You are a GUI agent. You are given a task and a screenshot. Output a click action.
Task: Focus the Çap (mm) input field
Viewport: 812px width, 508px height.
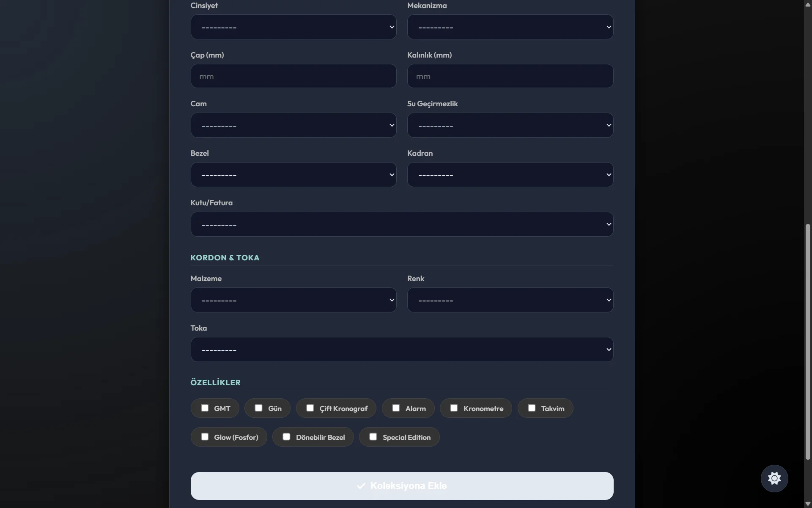(293, 76)
